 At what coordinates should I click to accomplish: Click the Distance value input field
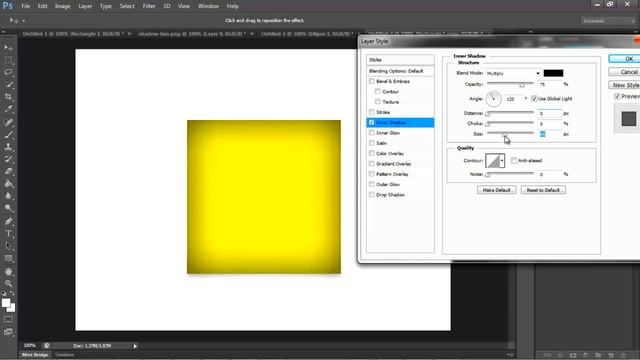coord(549,113)
